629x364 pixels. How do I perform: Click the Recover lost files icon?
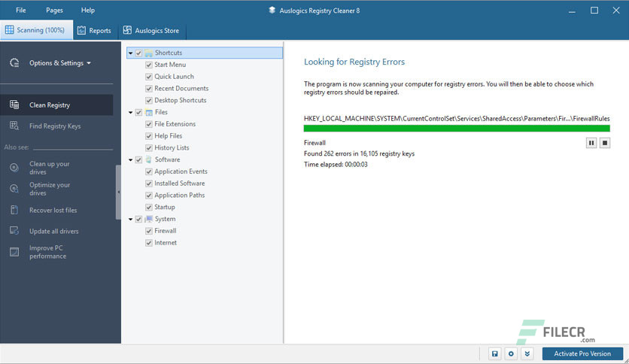pos(14,210)
